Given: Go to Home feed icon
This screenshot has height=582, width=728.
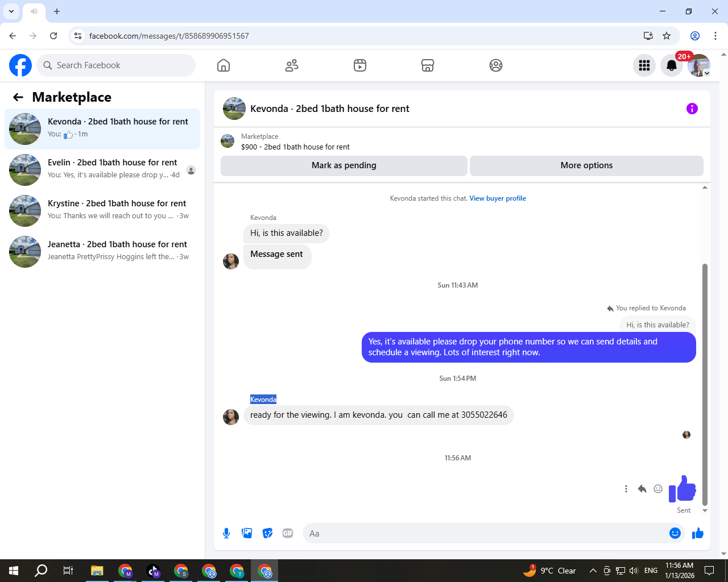Looking at the screenshot, I should (x=224, y=65).
